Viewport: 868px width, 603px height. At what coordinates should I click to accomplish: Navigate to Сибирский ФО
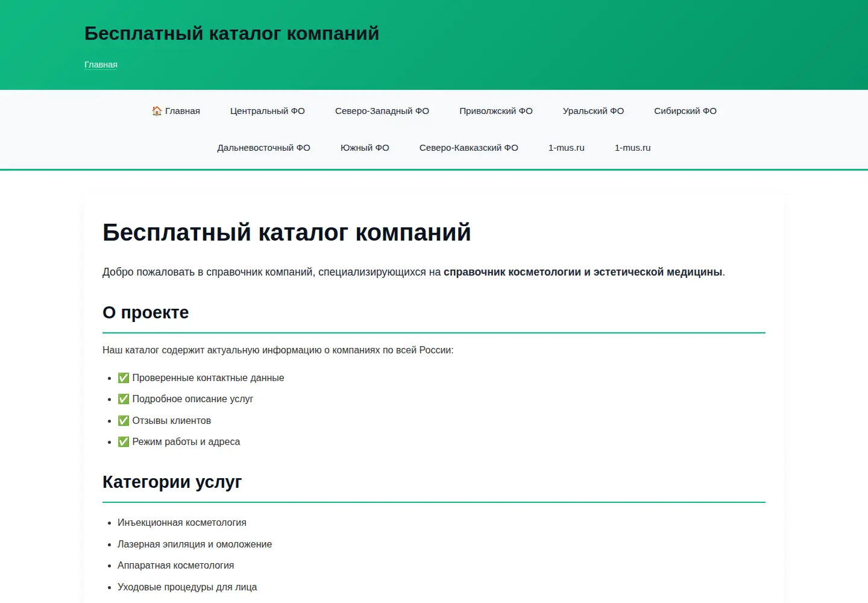tap(685, 111)
